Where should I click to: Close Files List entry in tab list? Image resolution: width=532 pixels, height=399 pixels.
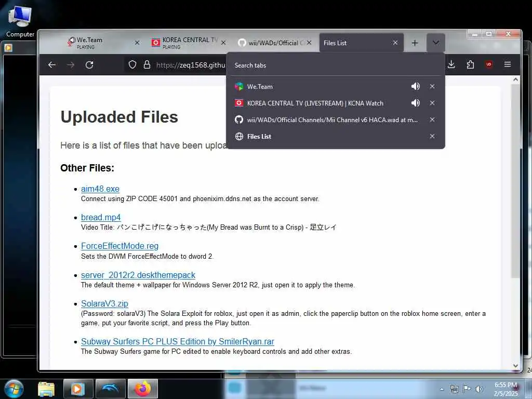pos(432,136)
